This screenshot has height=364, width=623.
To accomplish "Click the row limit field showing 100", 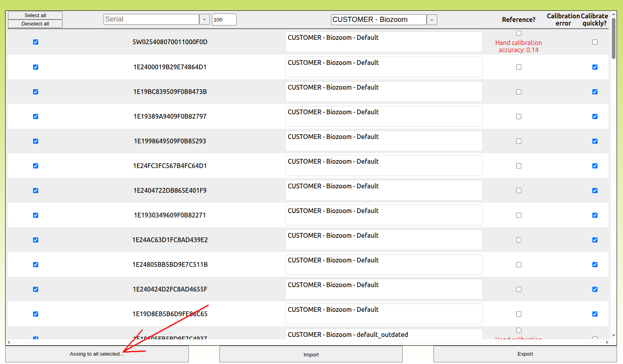I will (x=224, y=20).
